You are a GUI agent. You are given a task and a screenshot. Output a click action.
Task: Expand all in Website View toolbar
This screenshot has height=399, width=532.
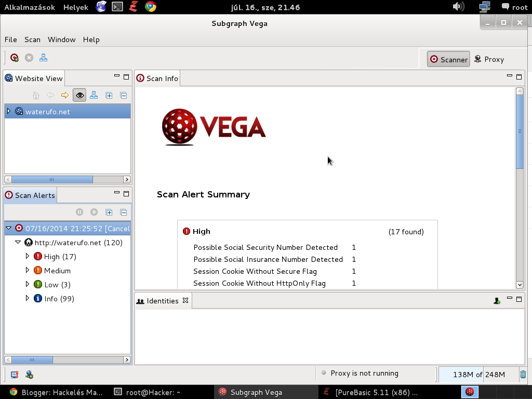coord(109,96)
